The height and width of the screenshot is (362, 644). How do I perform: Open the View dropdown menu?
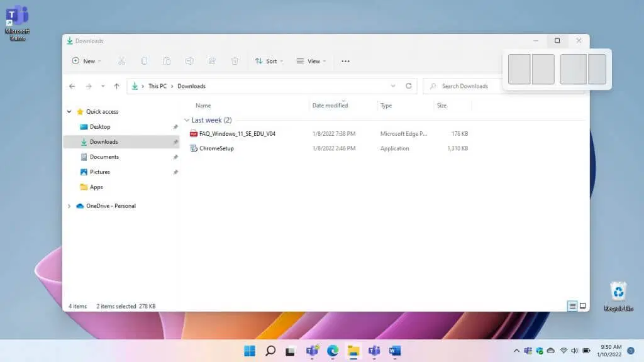click(x=311, y=61)
